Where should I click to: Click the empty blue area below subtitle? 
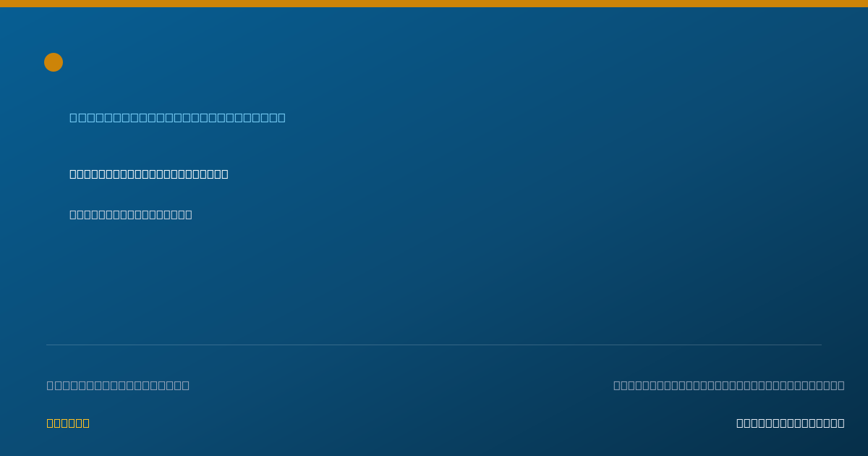click(434, 282)
